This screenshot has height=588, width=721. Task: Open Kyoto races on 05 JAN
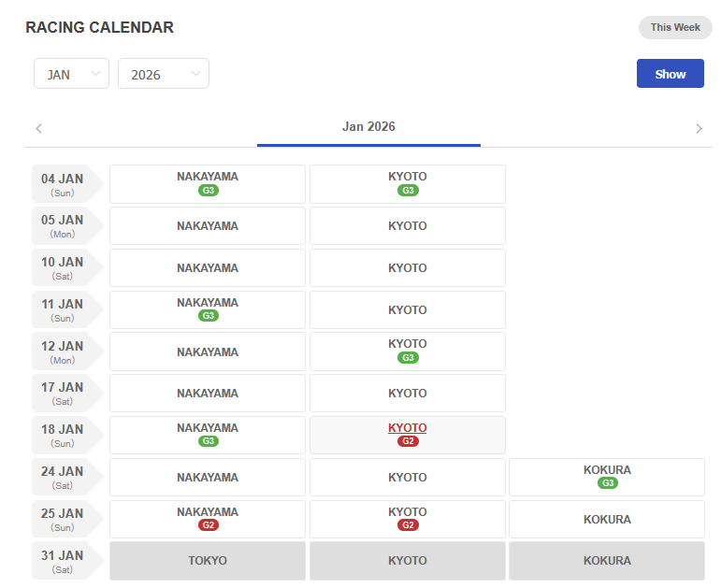click(408, 225)
